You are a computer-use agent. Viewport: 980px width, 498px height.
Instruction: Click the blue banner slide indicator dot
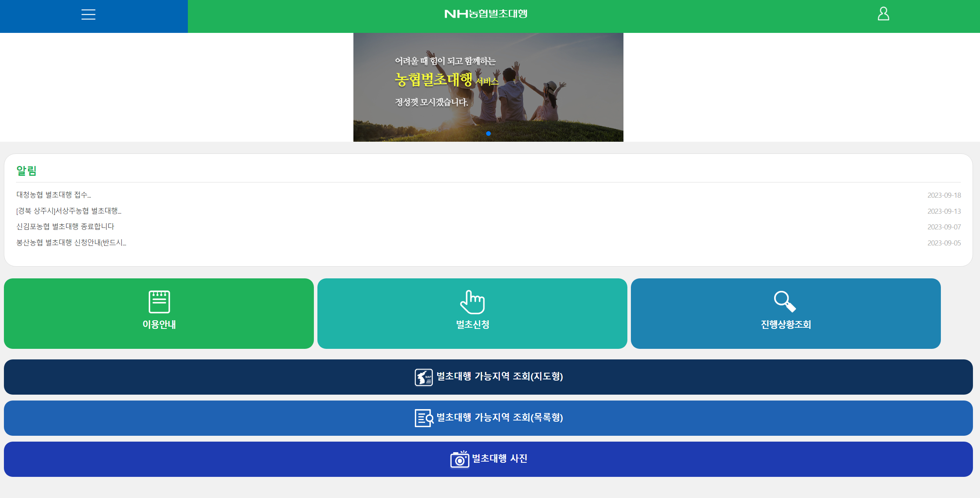pos(488,134)
